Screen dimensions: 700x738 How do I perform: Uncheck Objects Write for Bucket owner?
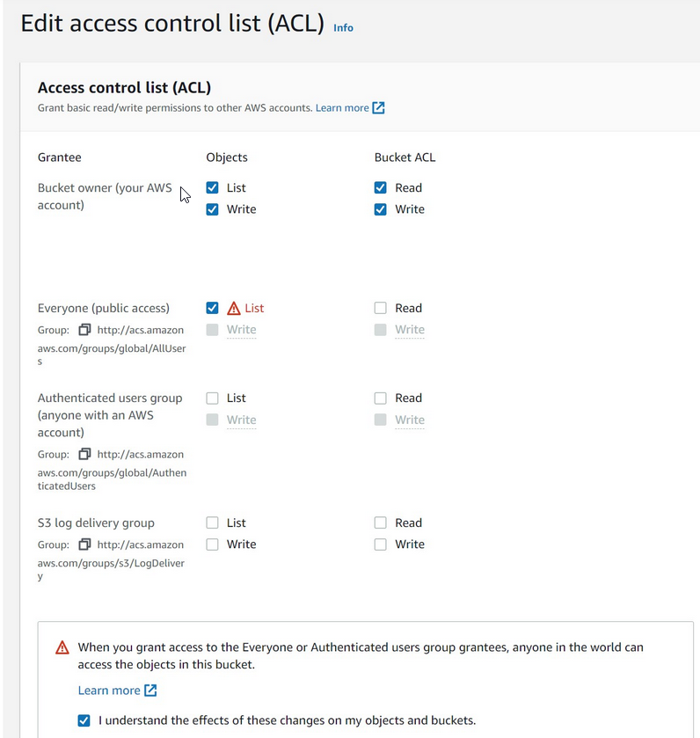[x=212, y=209]
